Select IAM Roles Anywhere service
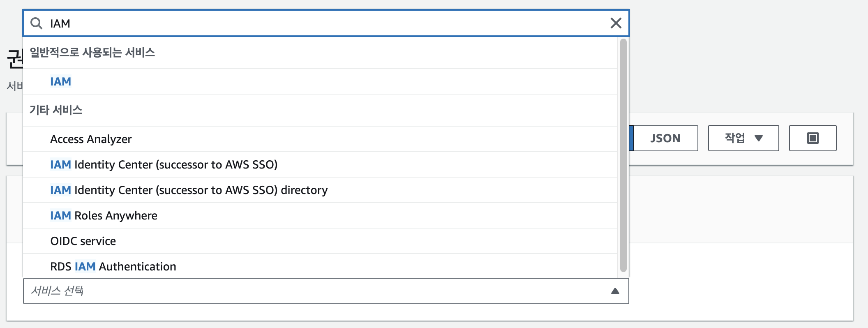Image resolution: width=868 pixels, height=328 pixels. coord(104,216)
